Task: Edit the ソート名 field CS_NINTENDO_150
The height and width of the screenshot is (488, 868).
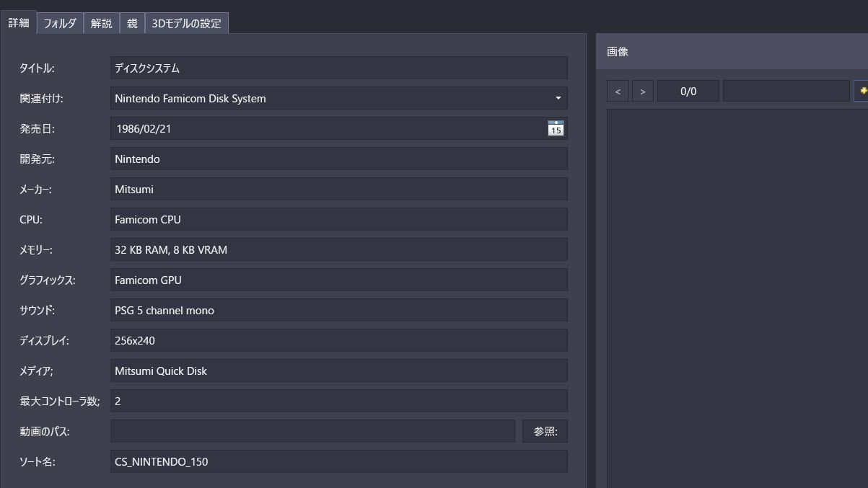Action: click(x=339, y=461)
